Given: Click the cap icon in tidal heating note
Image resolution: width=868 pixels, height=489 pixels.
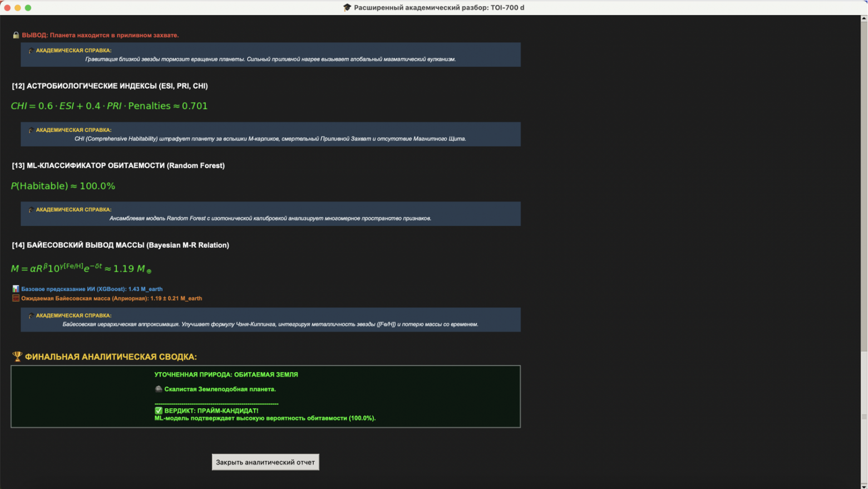Looking at the screenshot, I should [31, 51].
